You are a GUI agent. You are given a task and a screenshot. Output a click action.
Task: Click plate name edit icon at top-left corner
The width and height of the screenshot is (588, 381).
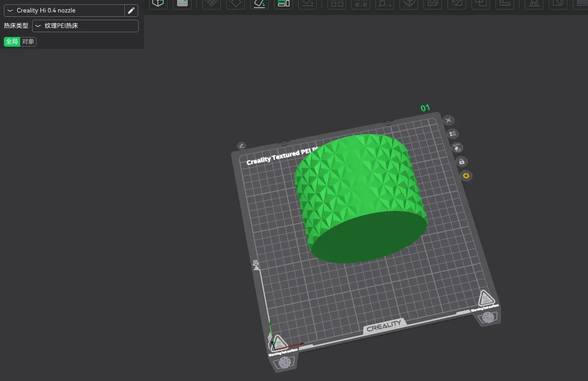[x=241, y=145]
